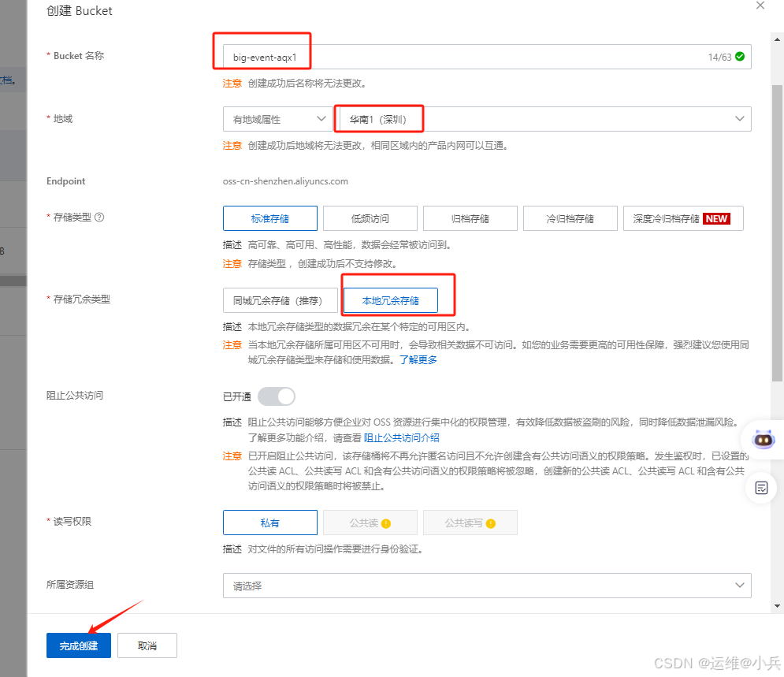Open the 阻止公共访问介绍 link
The width and height of the screenshot is (784, 677).
point(402,438)
